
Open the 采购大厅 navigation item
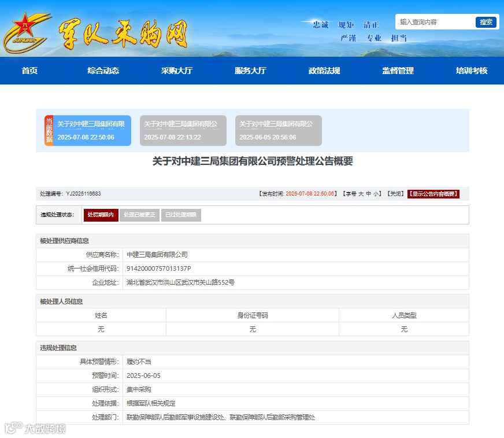click(177, 71)
